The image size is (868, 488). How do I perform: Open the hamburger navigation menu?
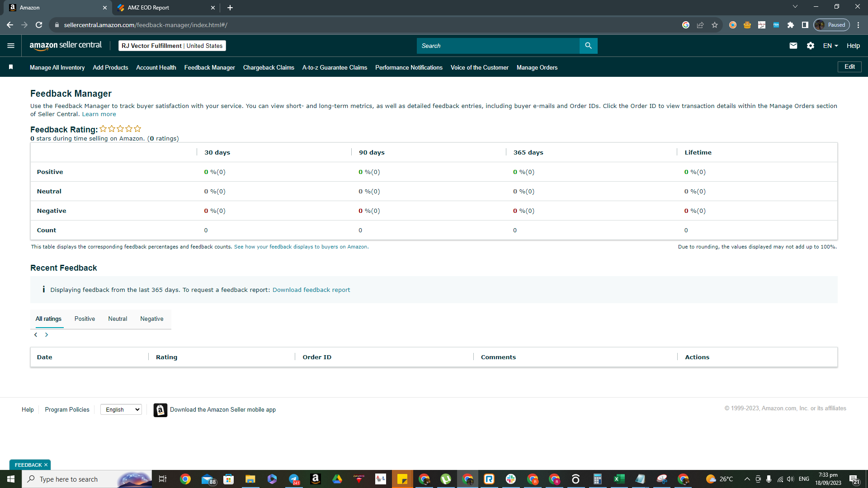(11, 46)
